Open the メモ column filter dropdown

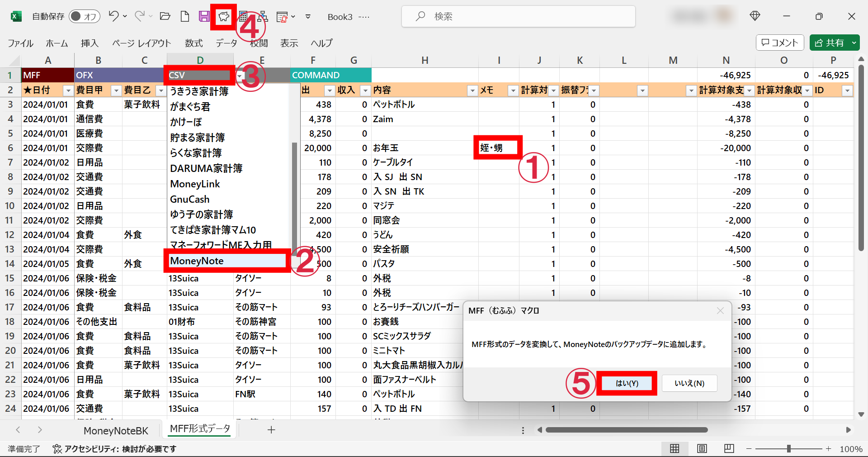pos(513,90)
